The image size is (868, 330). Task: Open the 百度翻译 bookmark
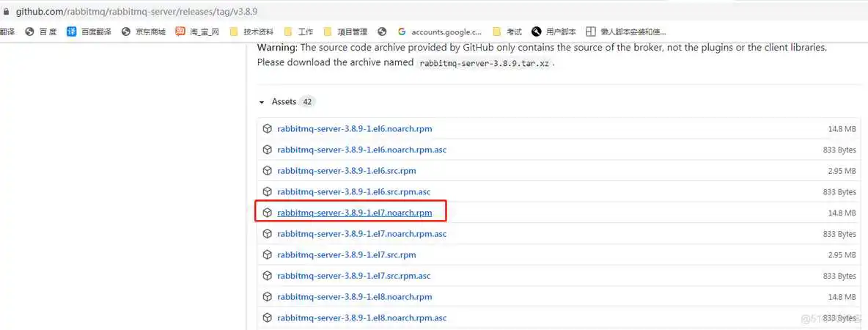89,32
